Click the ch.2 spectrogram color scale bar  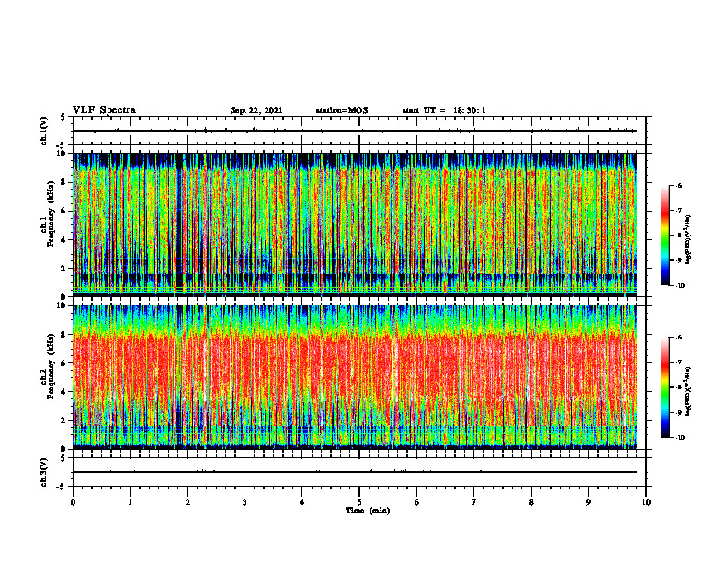pos(665,387)
